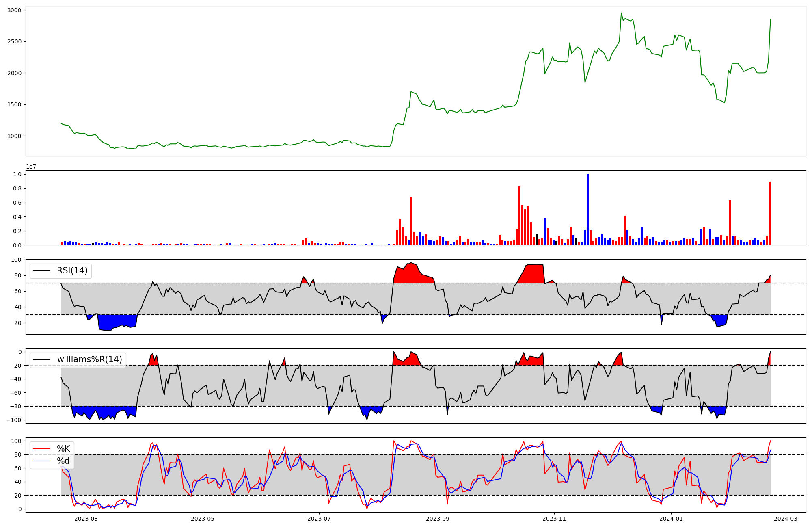Screen dimensions: 812x528
Task: Click the 2023-07 date tick label
Action: click(x=319, y=519)
